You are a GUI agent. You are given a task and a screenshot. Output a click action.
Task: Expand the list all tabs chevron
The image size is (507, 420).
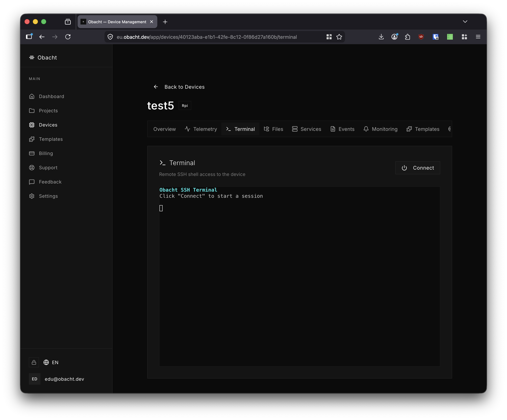pyautogui.click(x=465, y=22)
